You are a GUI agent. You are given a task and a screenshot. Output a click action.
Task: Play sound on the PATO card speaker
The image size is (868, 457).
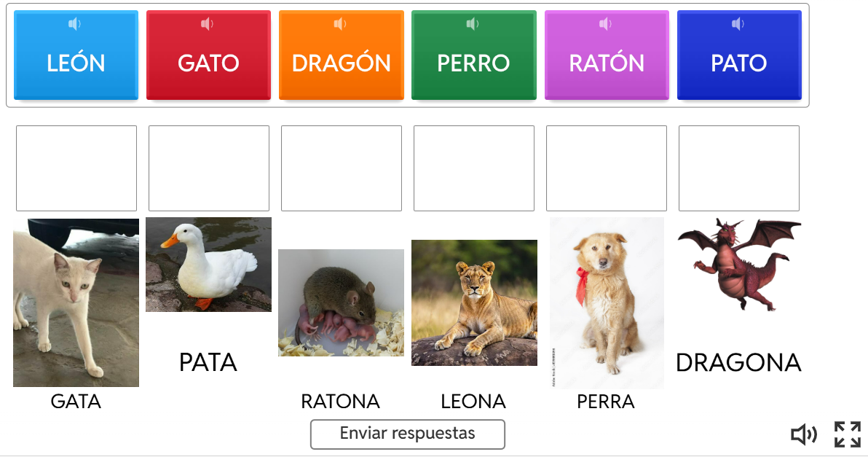click(738, 24)
